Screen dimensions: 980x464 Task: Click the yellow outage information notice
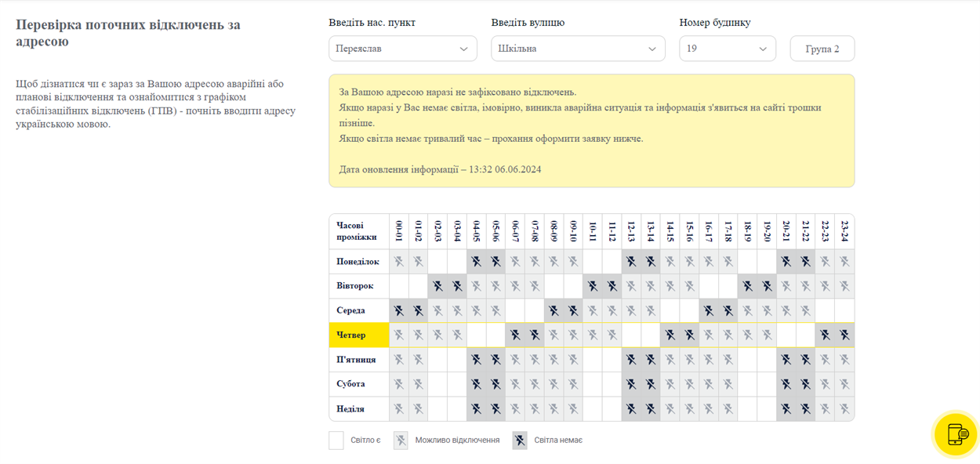click(592, 131)
